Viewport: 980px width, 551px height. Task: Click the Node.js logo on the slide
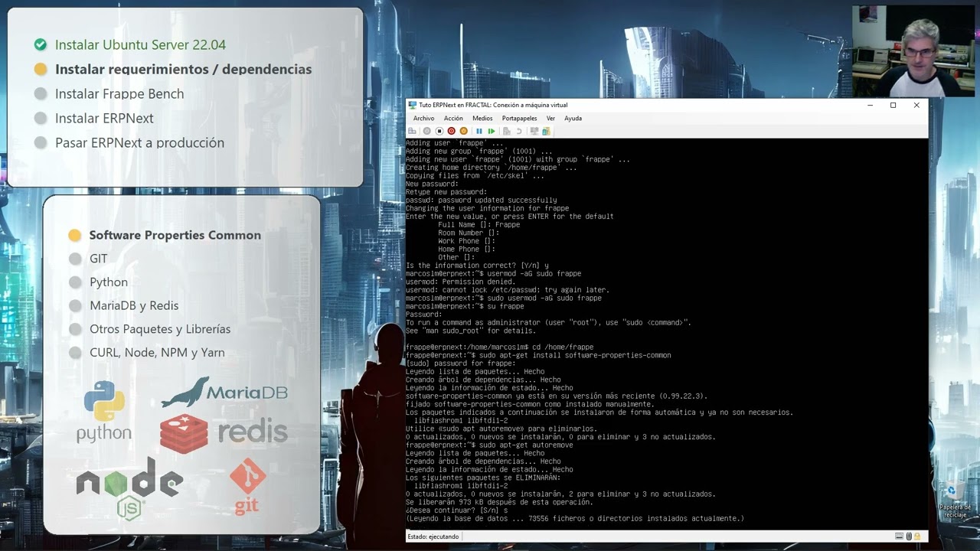click(129, 489)
